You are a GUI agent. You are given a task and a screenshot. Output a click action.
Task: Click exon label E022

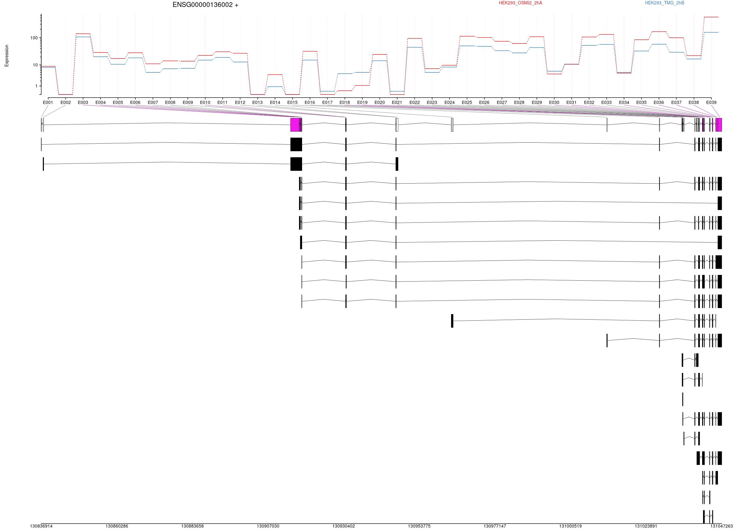click(415, 102)
